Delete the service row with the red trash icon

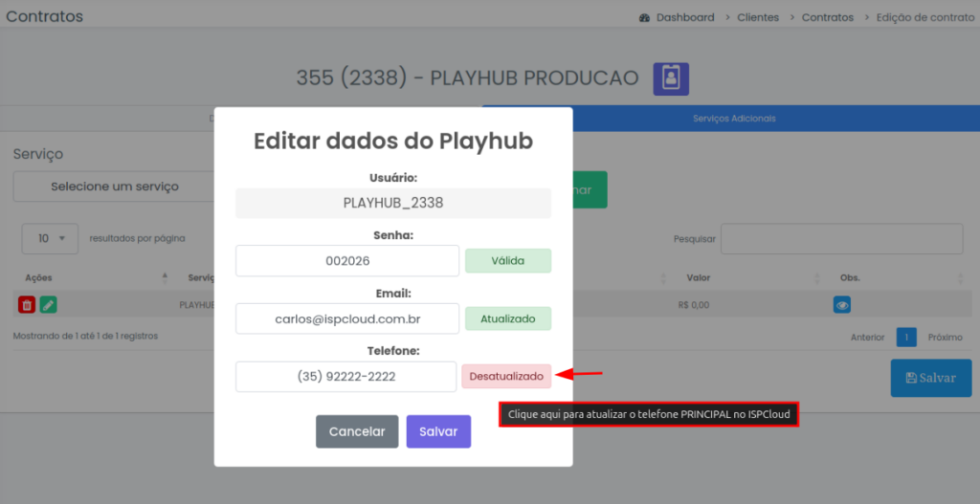[26, 305]
